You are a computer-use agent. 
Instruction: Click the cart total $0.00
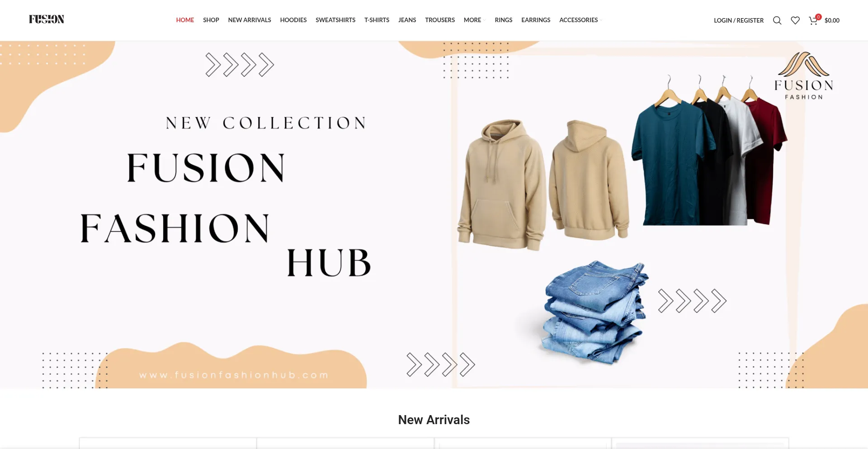tap(832, 20)
